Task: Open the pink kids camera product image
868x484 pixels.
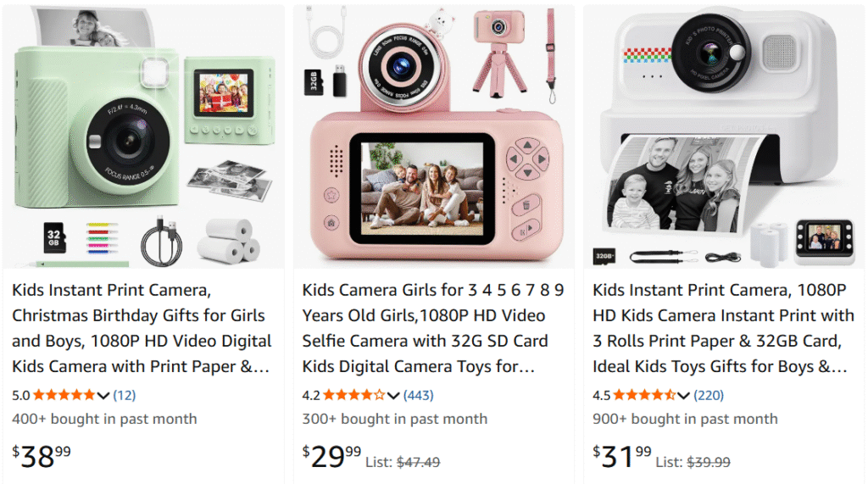Action: (433, 136)
